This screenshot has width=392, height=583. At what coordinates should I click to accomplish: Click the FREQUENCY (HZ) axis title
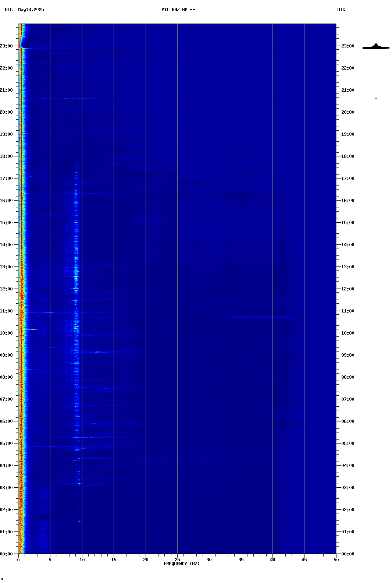point(182,564)
